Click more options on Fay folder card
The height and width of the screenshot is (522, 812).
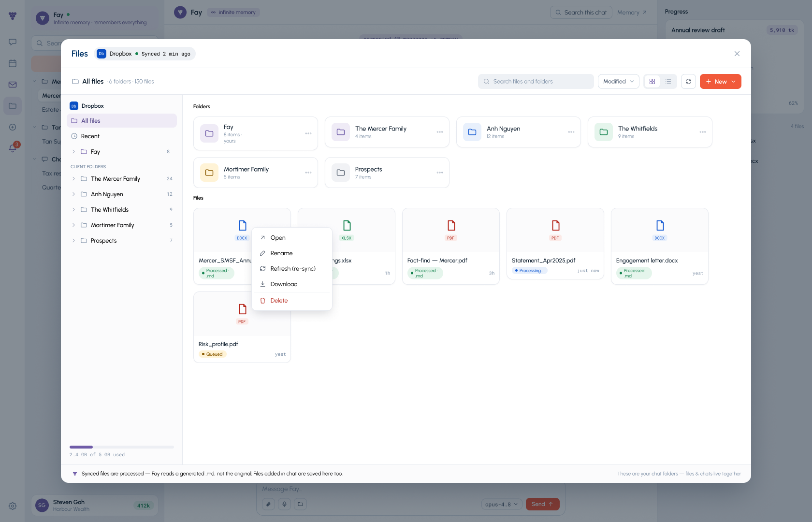pyautogui.click(x=308, y=133)
